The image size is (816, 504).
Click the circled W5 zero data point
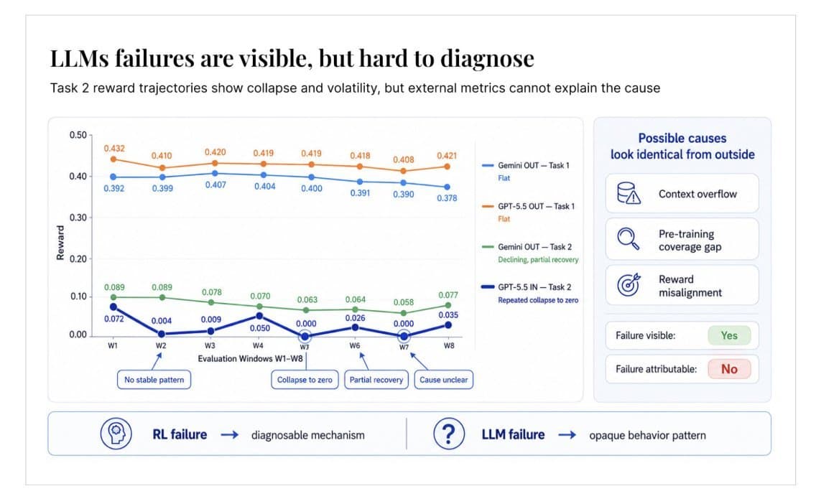coord(305,337)
